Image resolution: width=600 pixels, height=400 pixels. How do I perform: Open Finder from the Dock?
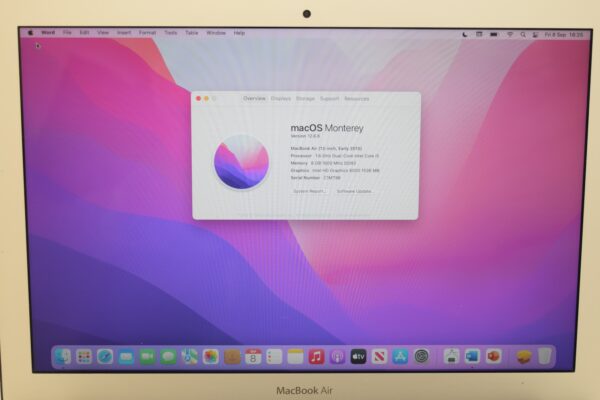click(63, 356)
